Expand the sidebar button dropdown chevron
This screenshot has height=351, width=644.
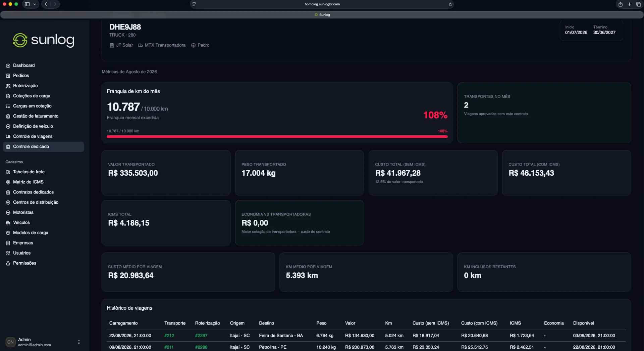pos(35,4)
